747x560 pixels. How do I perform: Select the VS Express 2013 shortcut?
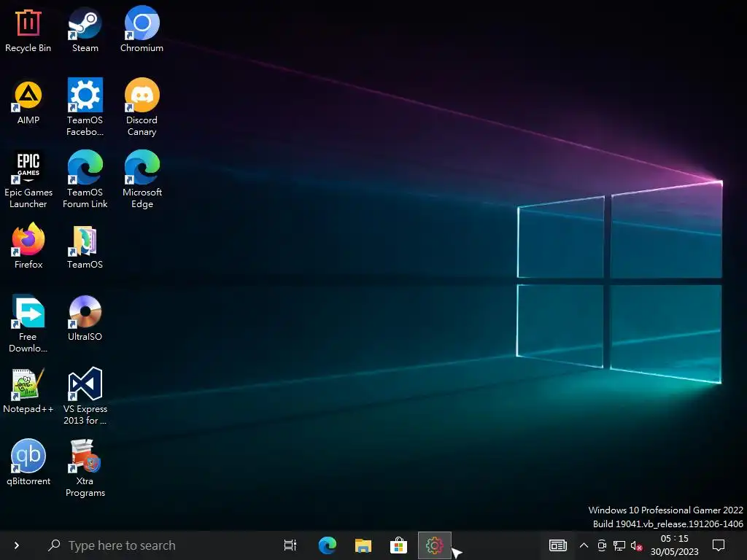pos(85,396)
